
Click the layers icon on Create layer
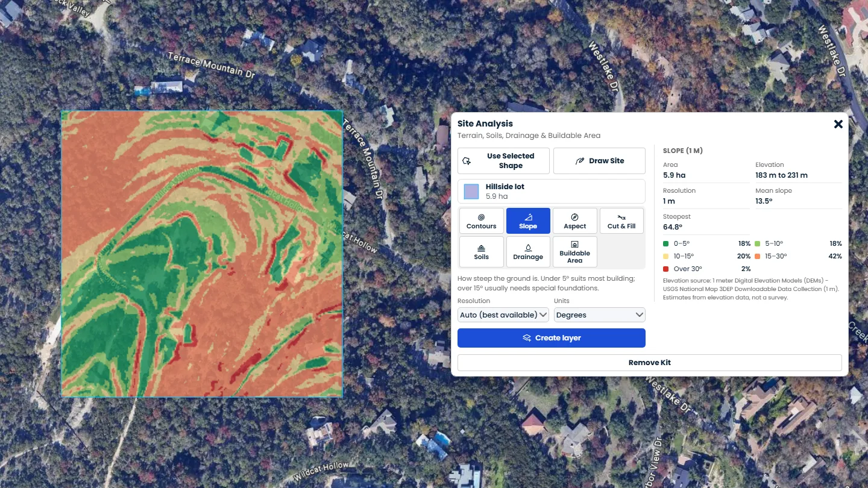(527, 338)
